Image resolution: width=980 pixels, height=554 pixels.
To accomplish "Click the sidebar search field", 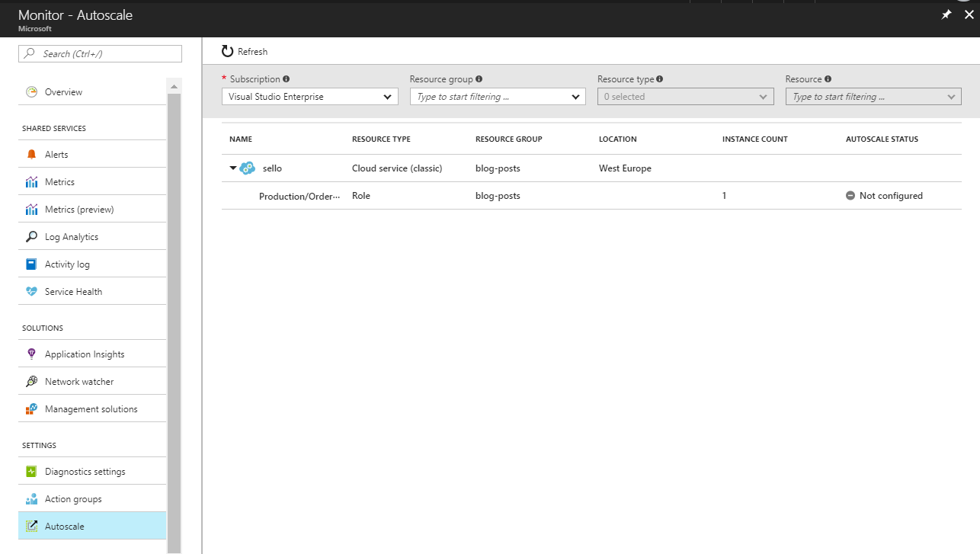I will [x=100, y=53].
